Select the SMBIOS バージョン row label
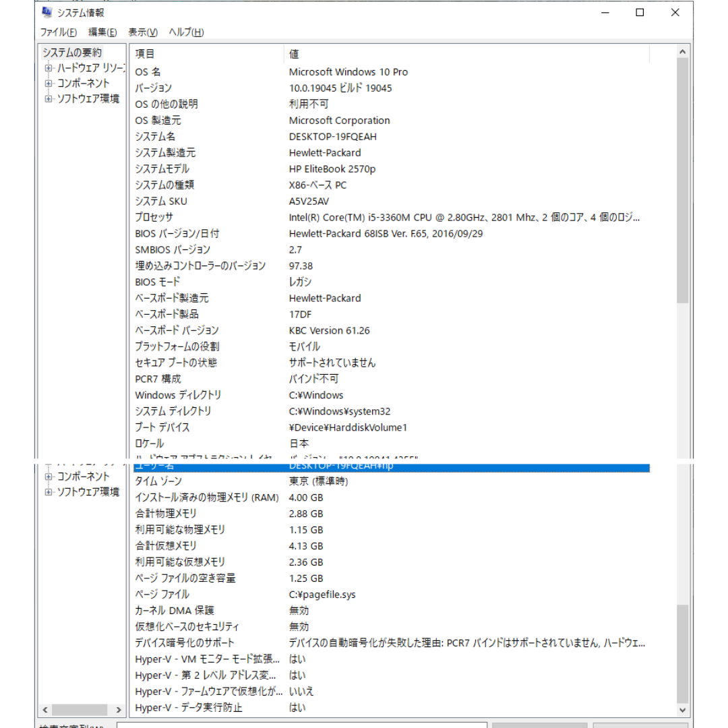This screenshot has width=728, height=728. click(173, 250)
